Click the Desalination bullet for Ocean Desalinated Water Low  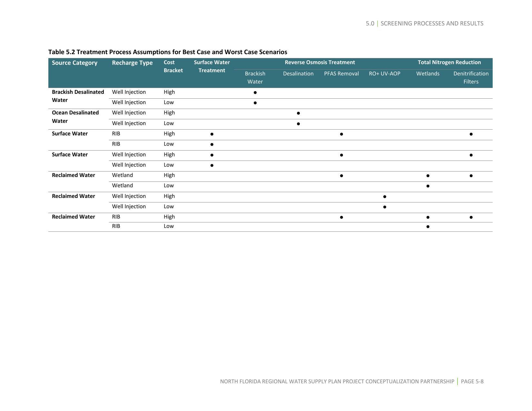(298, 123)
